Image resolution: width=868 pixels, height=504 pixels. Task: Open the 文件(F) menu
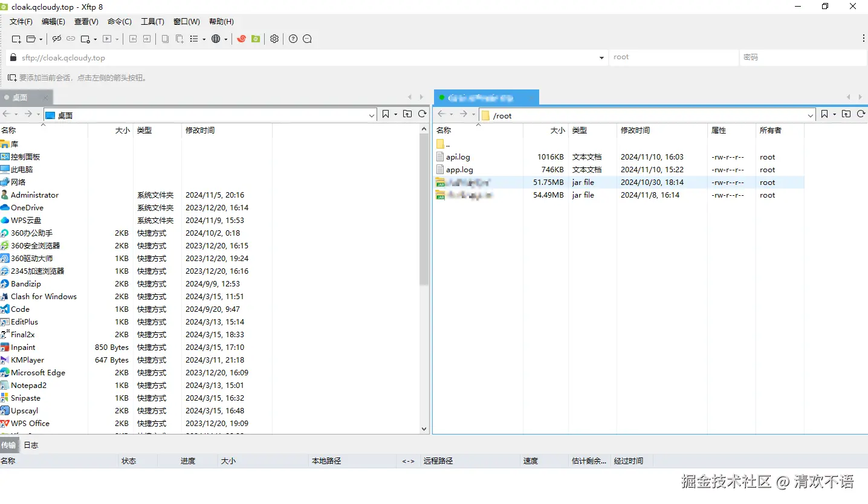point(21,22)
